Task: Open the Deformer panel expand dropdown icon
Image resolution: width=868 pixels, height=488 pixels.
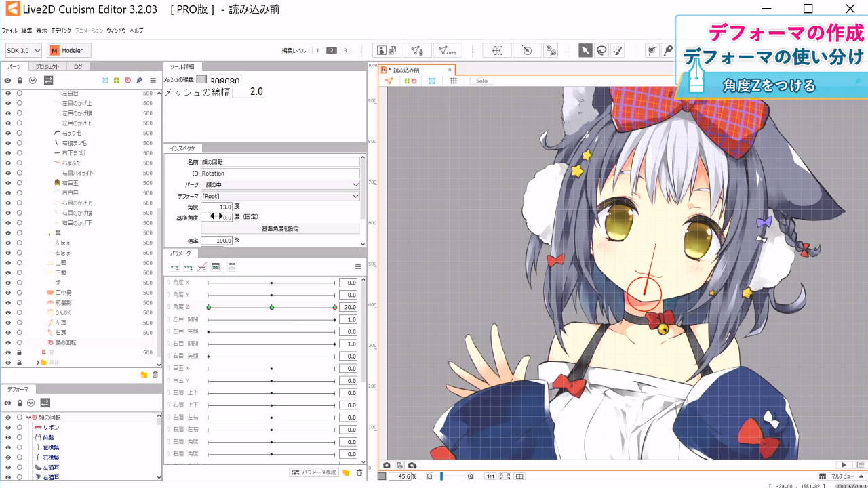Action: (31, 403)
